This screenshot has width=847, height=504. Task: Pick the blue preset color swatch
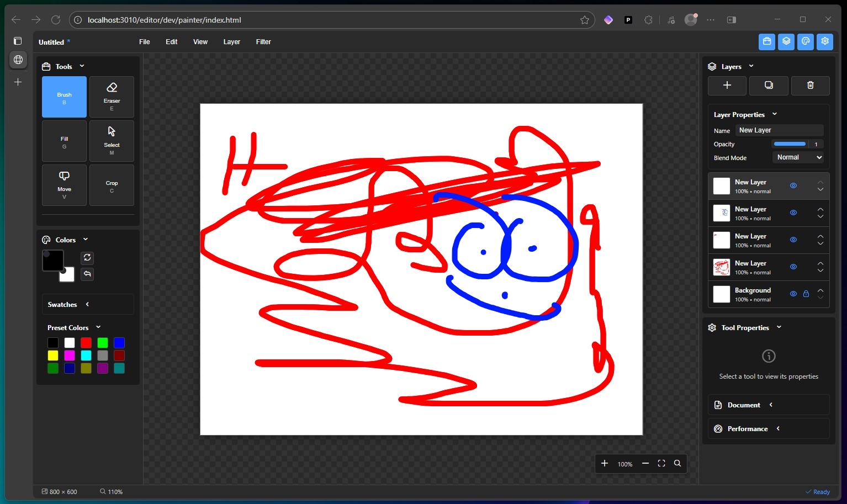(x=119, y=343)
